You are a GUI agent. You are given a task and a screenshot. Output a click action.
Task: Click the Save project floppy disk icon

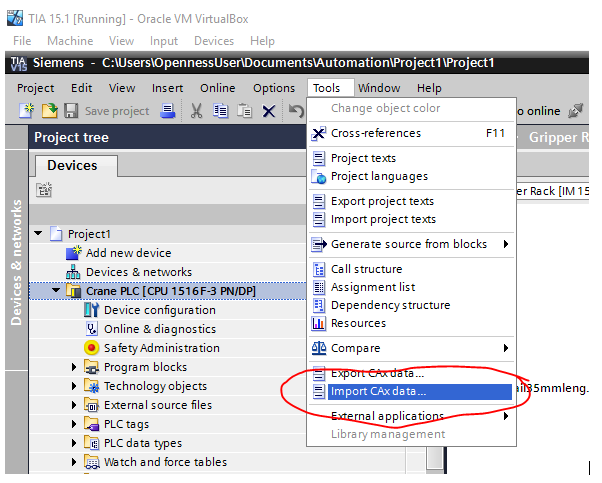(x=71, y=111)
